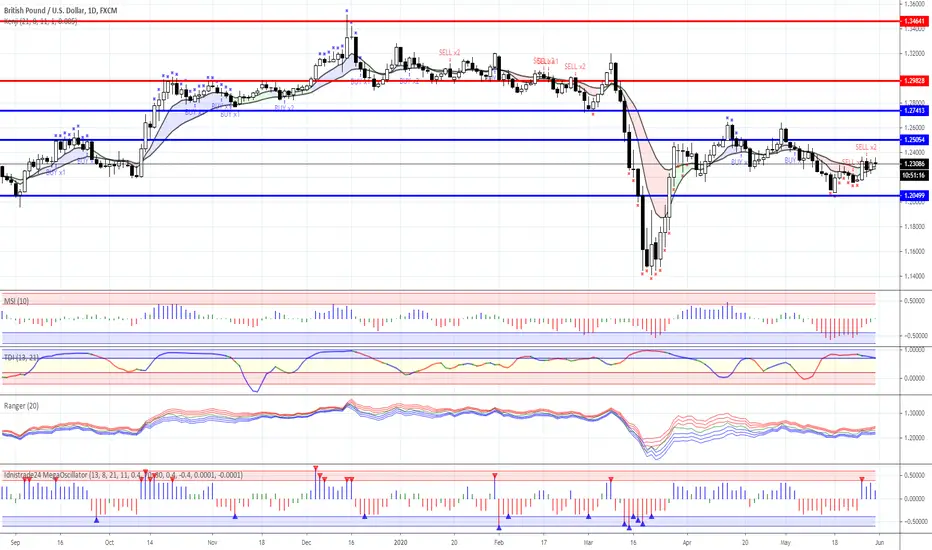Click the 2020 year label on time axis
932x550 pixels.
click(x=401, y=542)
